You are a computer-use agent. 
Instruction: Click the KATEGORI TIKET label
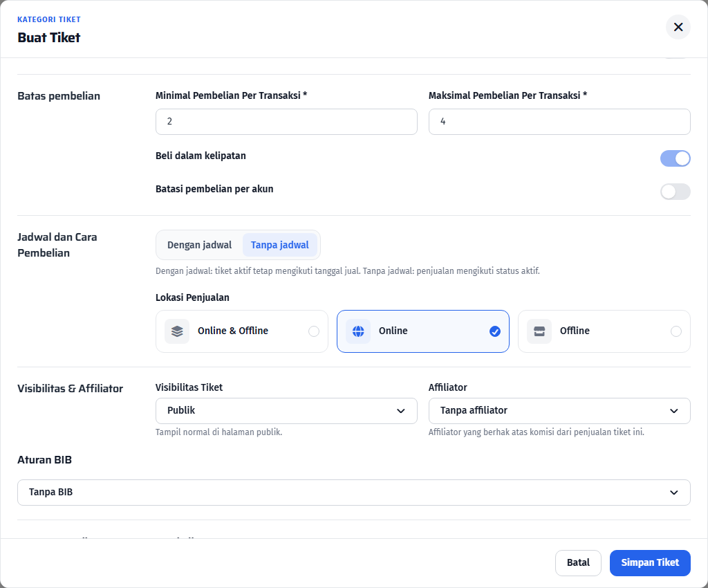(49, 19)
